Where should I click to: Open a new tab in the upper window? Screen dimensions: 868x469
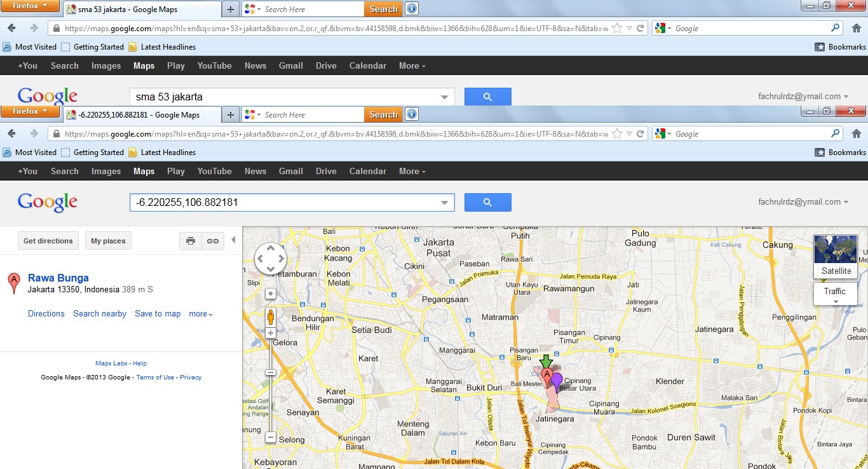coord(230,10)
